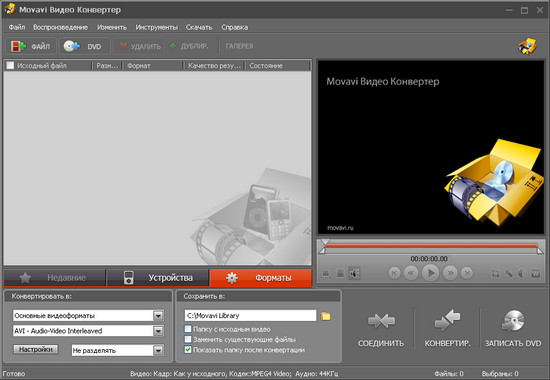
Task: Click the Movavi app icon in title bar
Action: coord(9,9)
